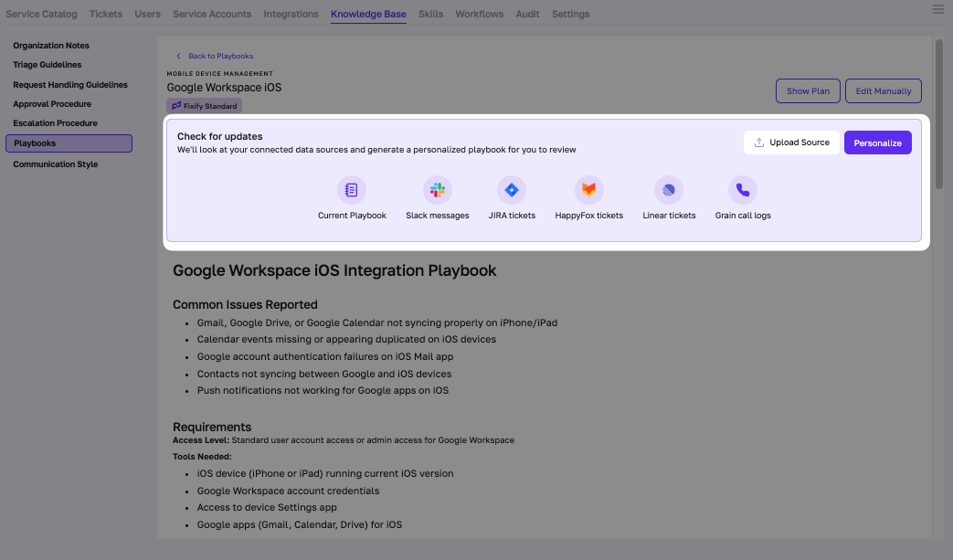Click the Show Plan button
953x560 pixels.
[x=808, y=90]
